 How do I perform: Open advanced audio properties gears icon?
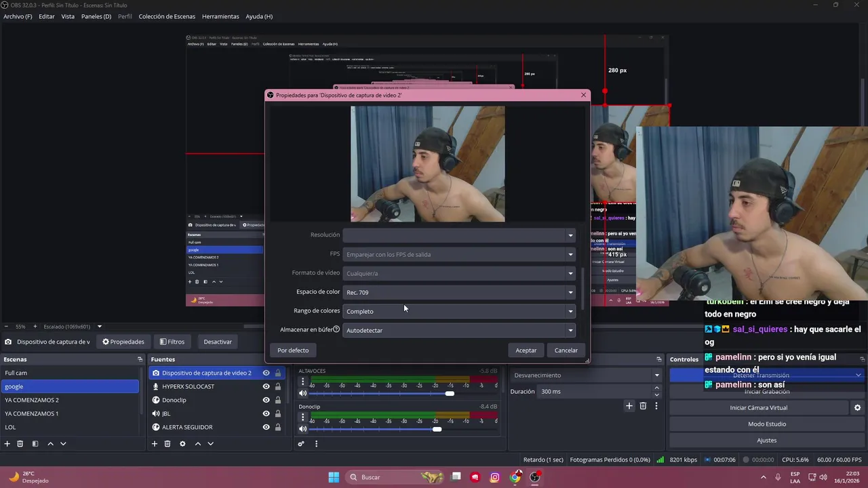[301, 444]
